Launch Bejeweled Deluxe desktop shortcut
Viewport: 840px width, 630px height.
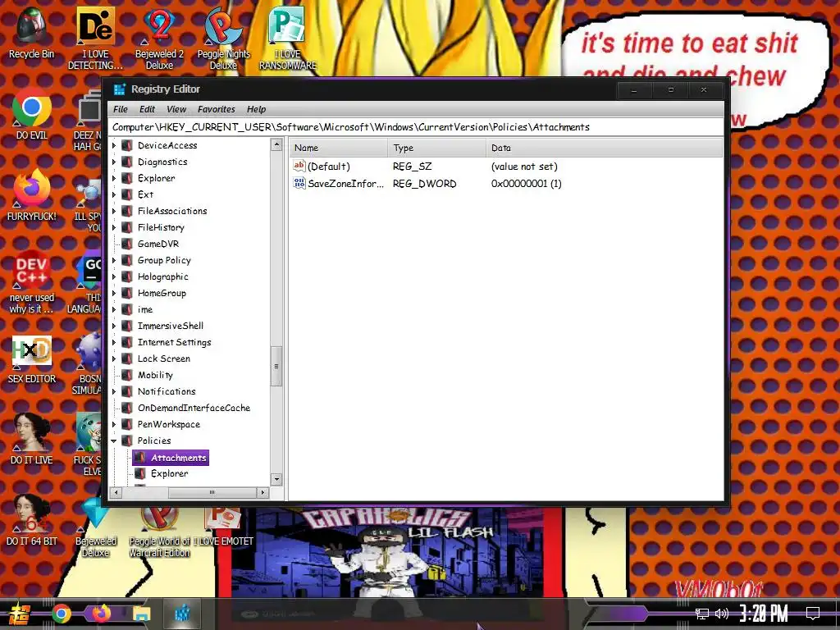pos(95,527)
